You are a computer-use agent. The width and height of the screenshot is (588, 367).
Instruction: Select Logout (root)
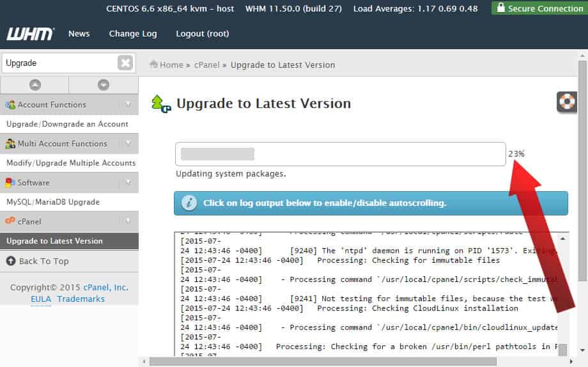pos(203,34)
